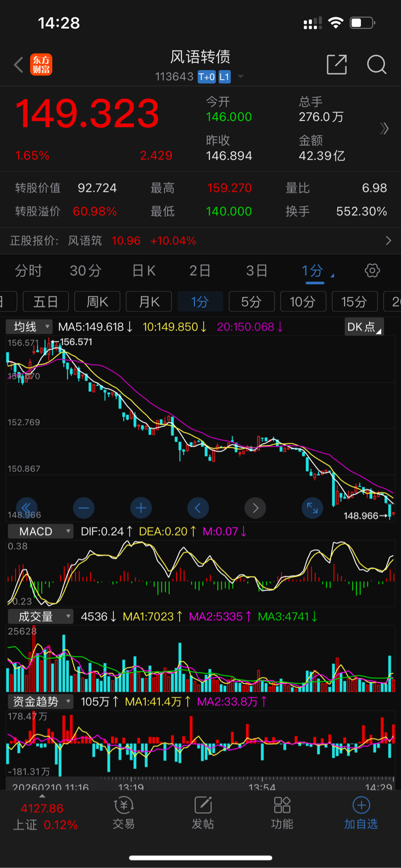Viewport: 401px width, 868px height.
Task: Open the 均线 indicator dropdown
Action: click(30, 327)
